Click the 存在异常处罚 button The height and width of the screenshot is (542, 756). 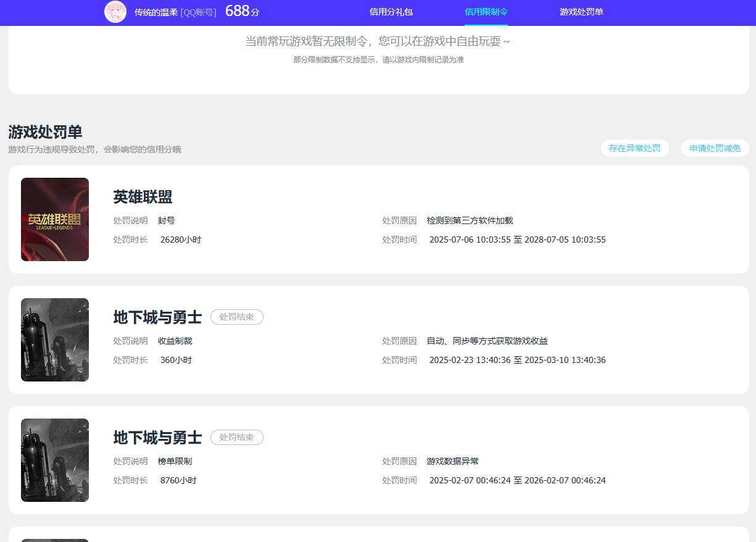tap(634, 148)
